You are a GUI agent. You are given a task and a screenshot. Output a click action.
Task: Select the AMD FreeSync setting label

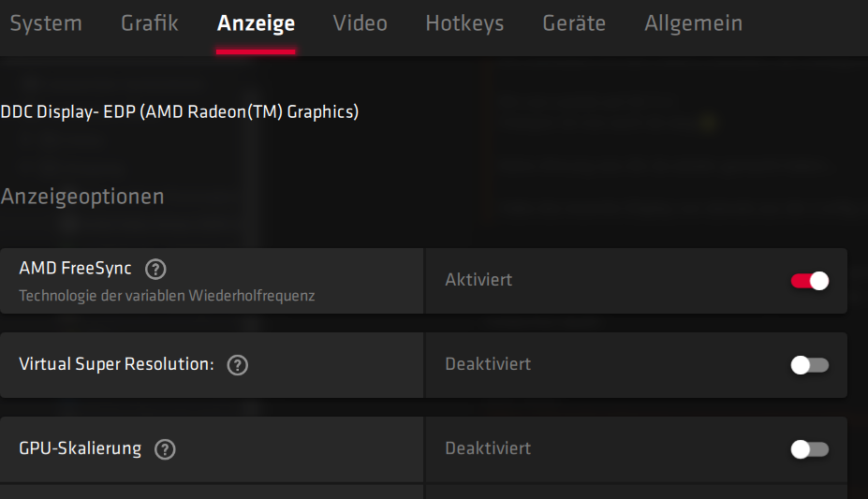click(x=75, y=269)
